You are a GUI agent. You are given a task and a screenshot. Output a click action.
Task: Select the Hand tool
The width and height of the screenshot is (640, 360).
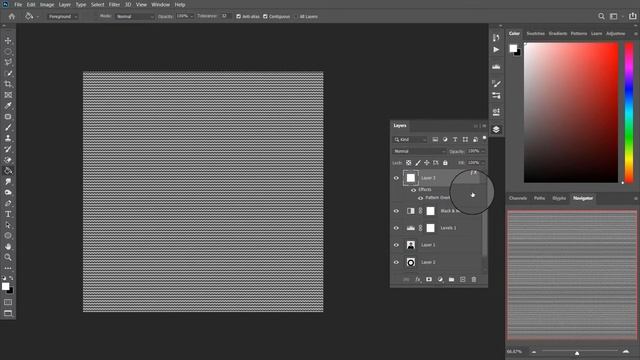[x=8, y=247]
